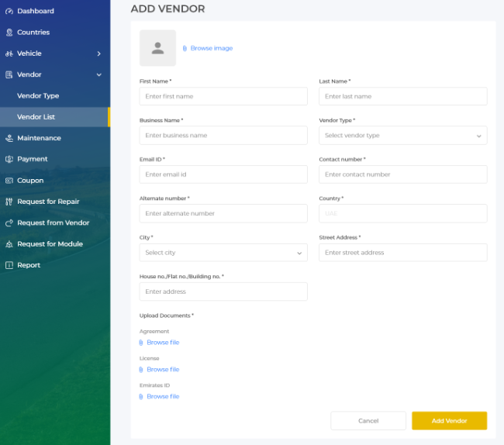Open the Select vendor type dropdown
The width and height of the screenshot is (504, 445).
pos(403,136)
